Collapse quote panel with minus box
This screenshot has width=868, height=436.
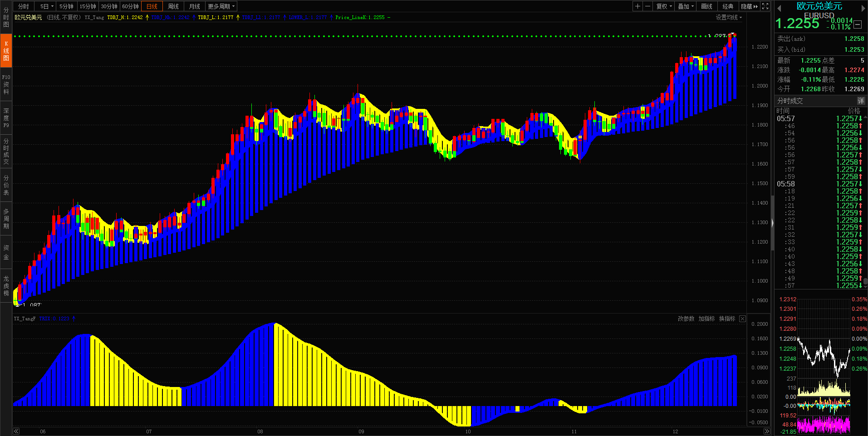coord(858,25)
